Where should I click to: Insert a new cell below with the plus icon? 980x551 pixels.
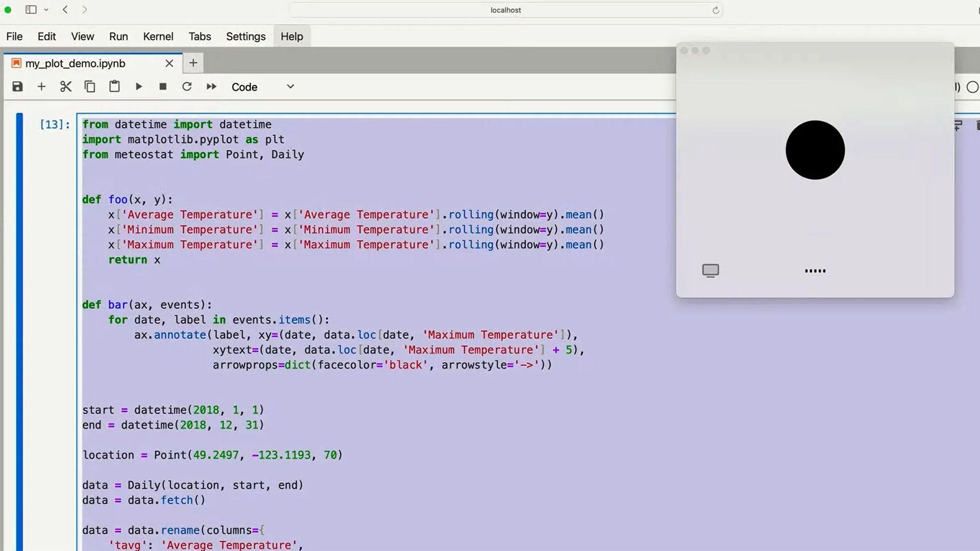[41, 87]
